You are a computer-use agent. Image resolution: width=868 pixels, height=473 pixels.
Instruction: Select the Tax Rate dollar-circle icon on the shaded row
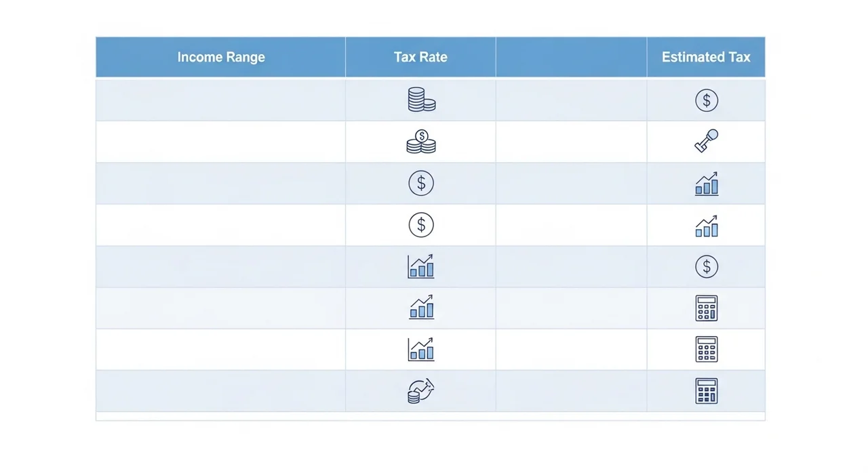pyautogui.click(x=421, y=183)
